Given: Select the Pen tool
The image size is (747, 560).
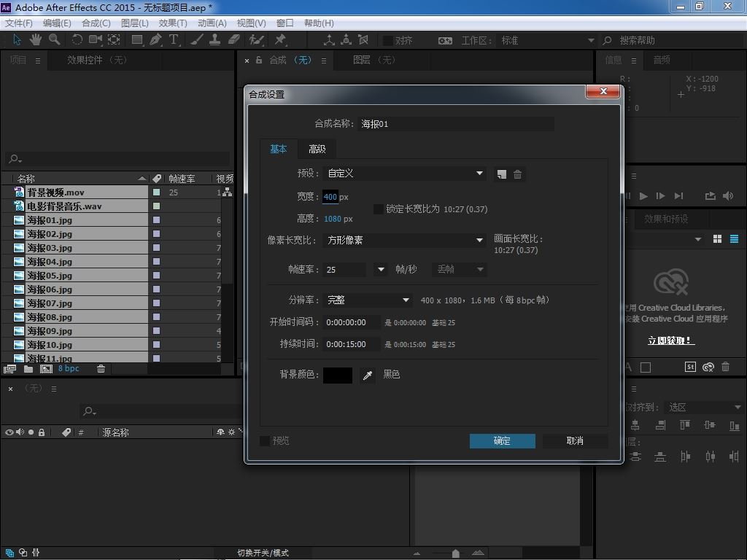Looking at the screenshot, I should (x=156, y=39).
